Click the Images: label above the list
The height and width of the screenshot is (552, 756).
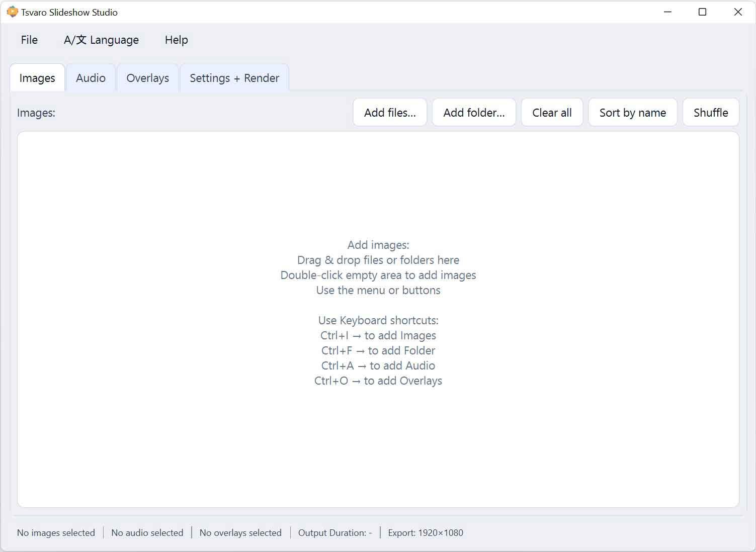pos(36,112)
